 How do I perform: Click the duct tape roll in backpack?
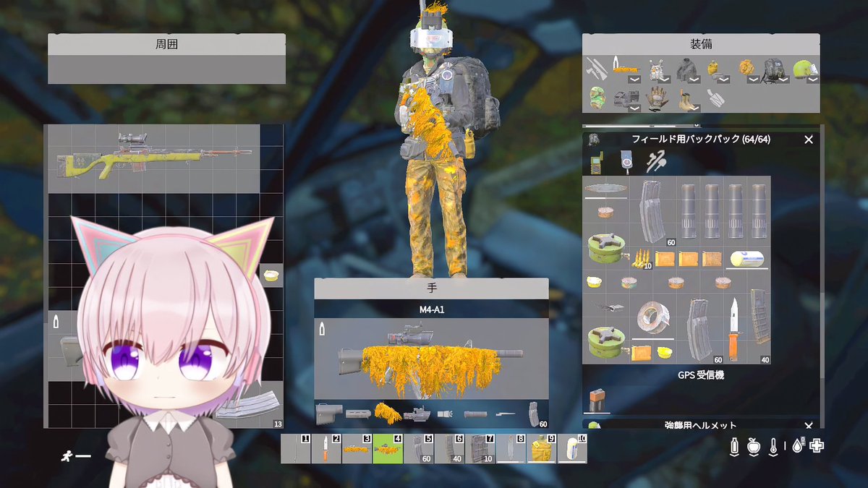[x=652, y=318]
